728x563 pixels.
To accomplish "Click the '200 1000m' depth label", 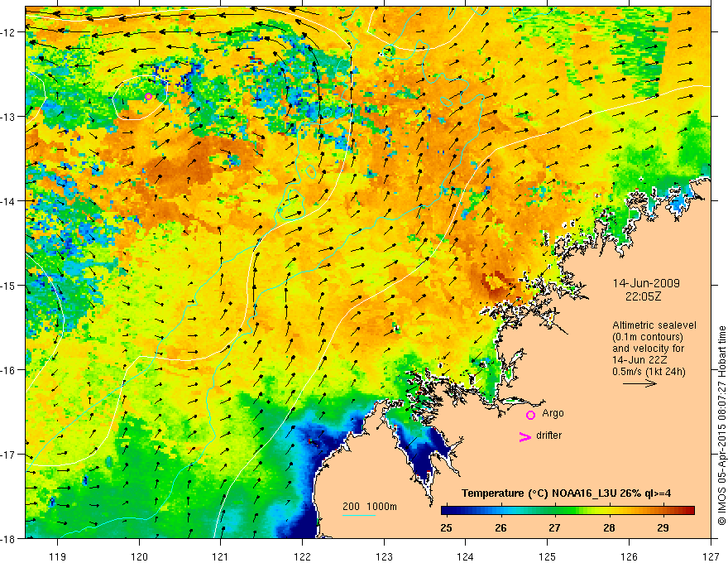I will (370, 507).
